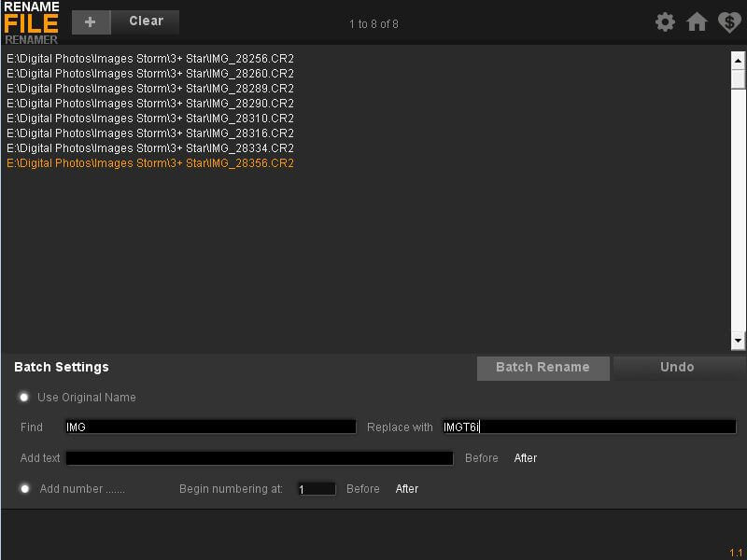
Task: Click the Undo button
Action: point(679,368)
